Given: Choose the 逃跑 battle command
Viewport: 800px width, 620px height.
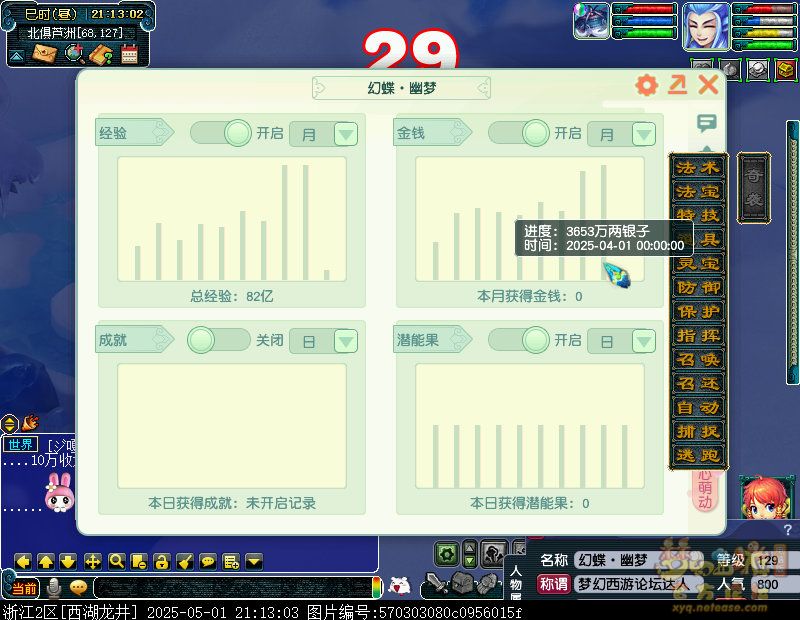Looking at the screenshot, I should 698,455.
